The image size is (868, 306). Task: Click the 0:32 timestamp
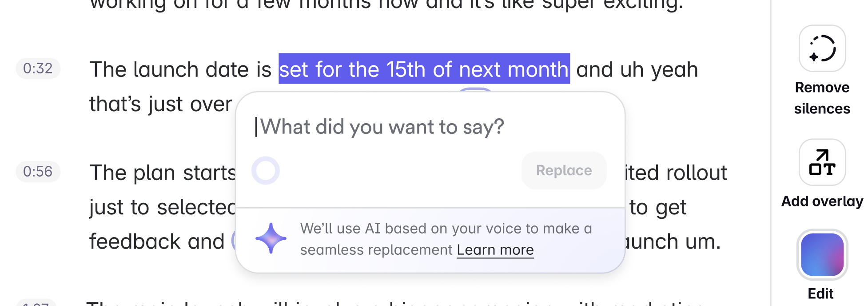coord(38,68)
